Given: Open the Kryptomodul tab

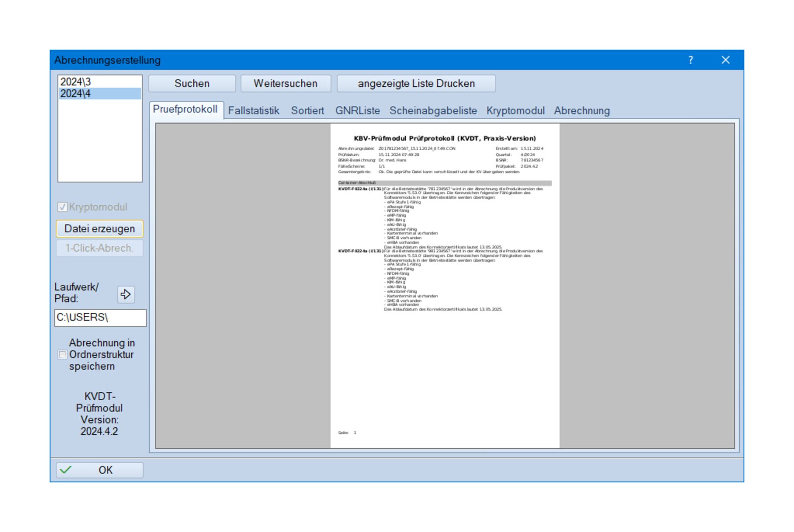Looking at the screenshot, I should point(515,111).
